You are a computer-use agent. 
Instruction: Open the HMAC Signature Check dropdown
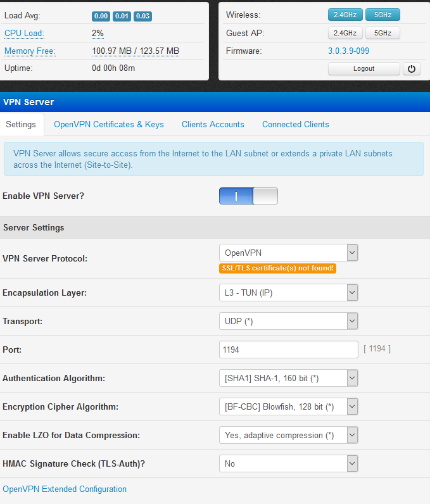point(288,463)
